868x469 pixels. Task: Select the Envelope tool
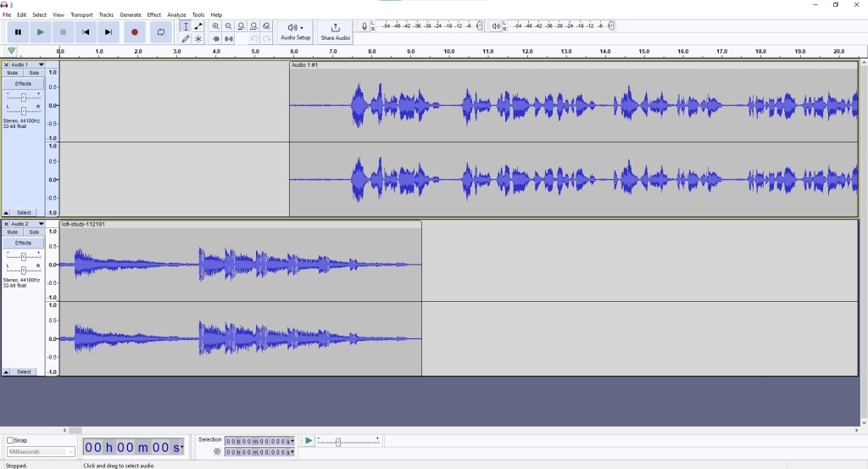point(198,26)
